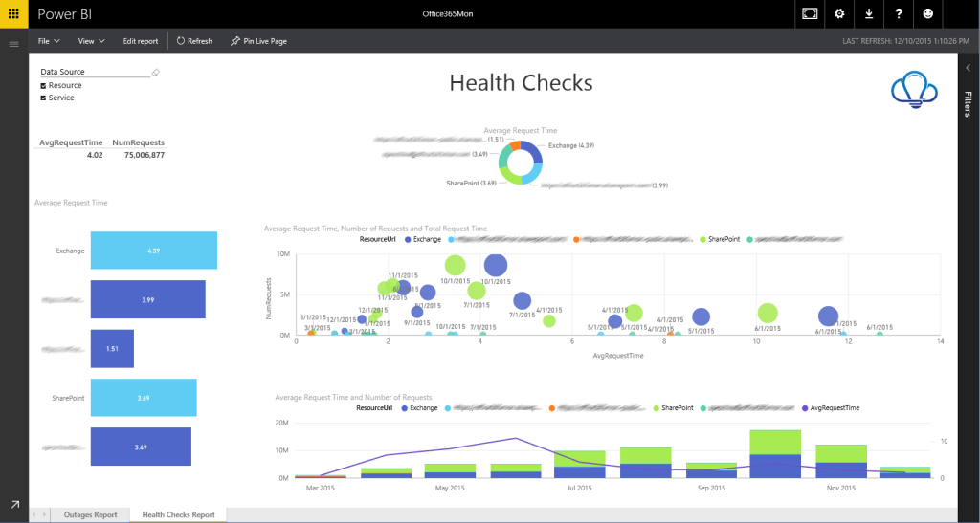Clear Data Source slicer with eraser icon
980x523 pixels.
click(156, 72)
